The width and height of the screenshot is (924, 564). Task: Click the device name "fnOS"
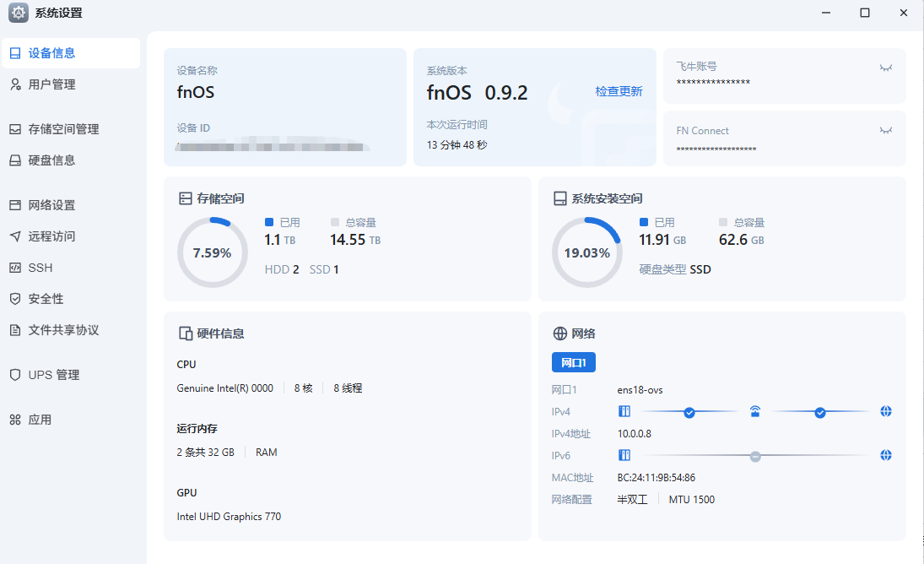(196, 92)
